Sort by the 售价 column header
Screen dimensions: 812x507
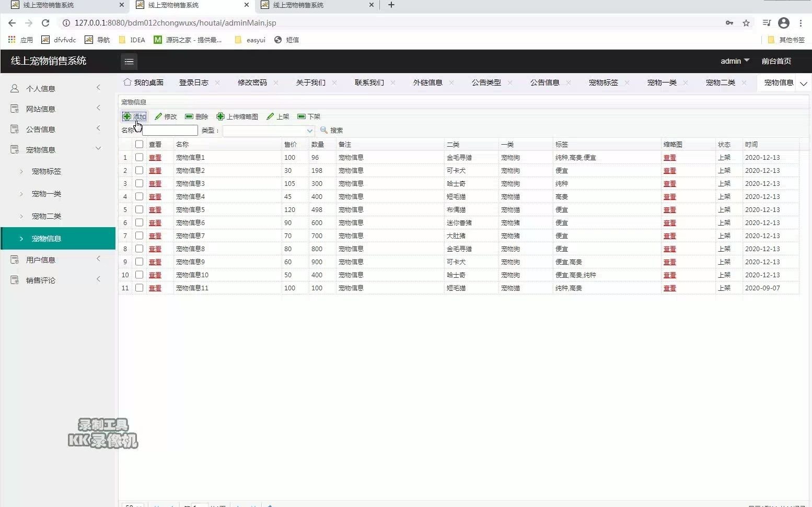point(291,145)
